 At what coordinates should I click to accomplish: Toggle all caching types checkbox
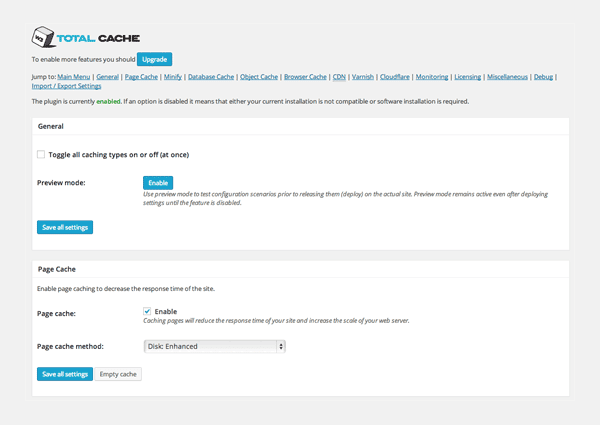coord(41,154)
